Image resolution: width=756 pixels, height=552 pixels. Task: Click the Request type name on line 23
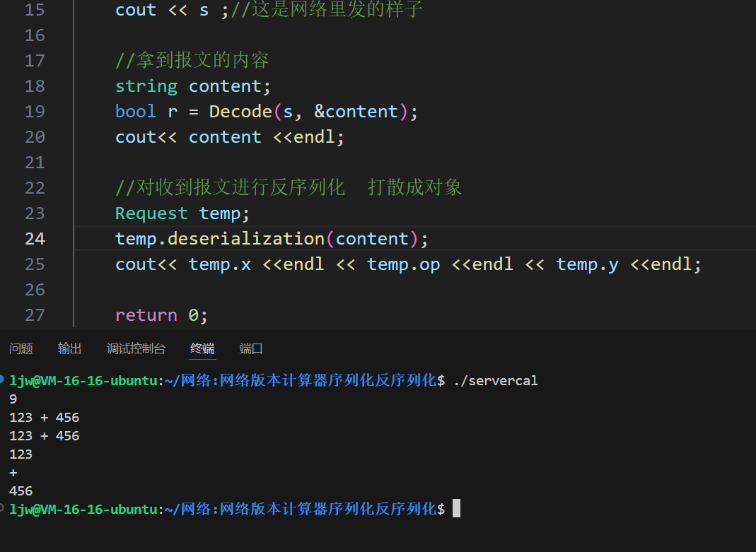click(x=151, y=213)
